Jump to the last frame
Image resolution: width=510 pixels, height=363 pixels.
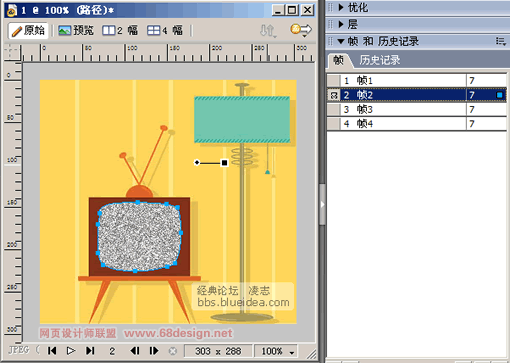(90, 351)
